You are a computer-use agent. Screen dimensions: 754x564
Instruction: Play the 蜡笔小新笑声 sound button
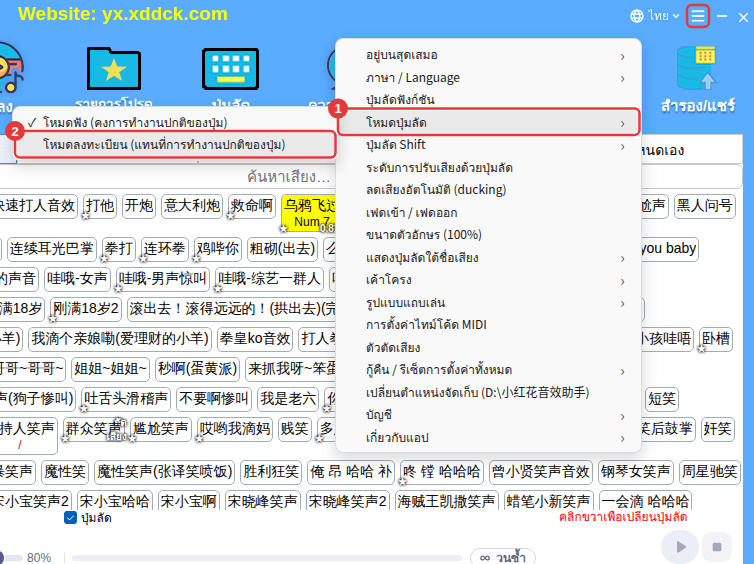548,501
